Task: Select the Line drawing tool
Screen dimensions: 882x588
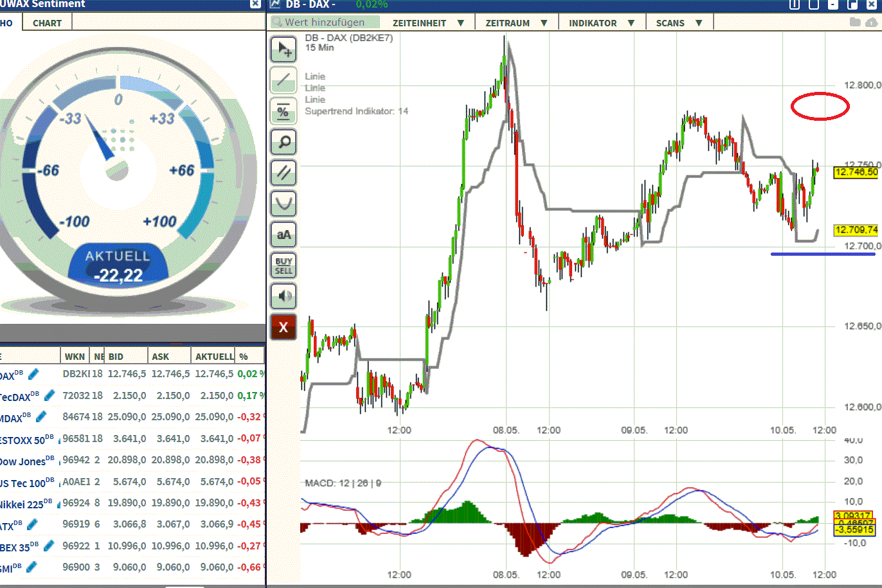Action: click(x=283, y=80)
